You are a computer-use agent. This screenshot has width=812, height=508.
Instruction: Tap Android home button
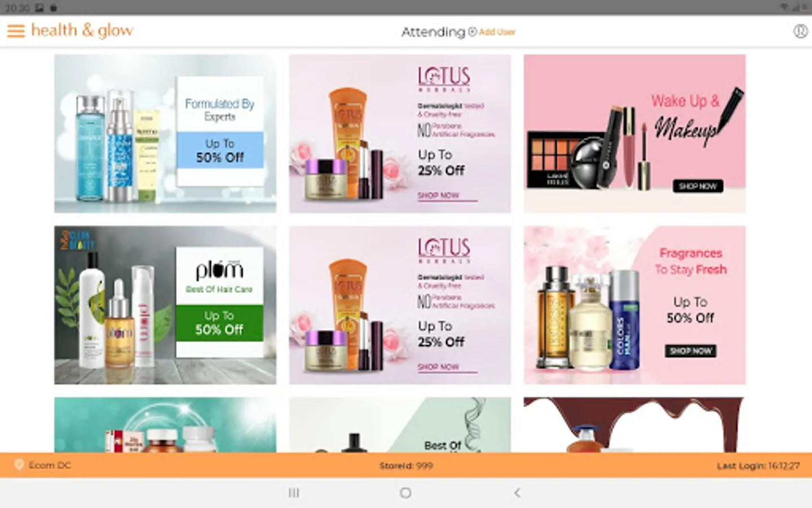405,493
